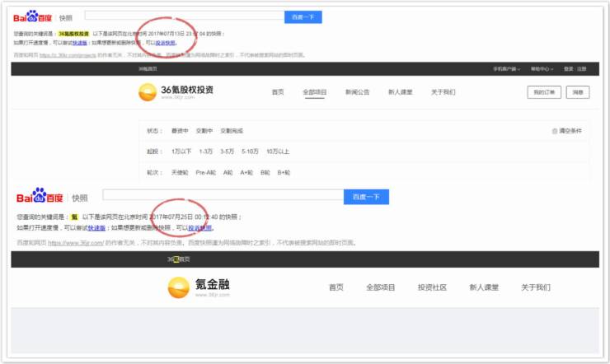This screenshot has height=364, width=610.
Task: Click 36氪首页 in the lower dark bar
Action: tap(178, 259)
